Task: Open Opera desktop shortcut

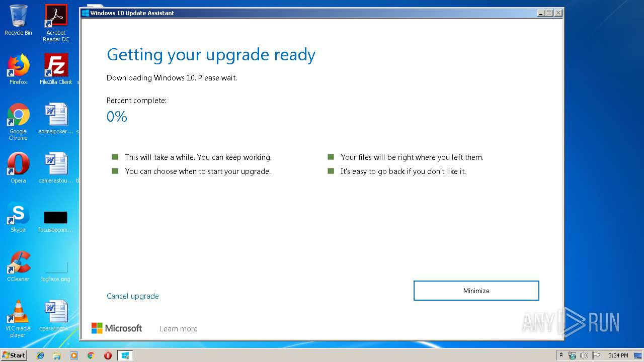Action: (18, 168)
